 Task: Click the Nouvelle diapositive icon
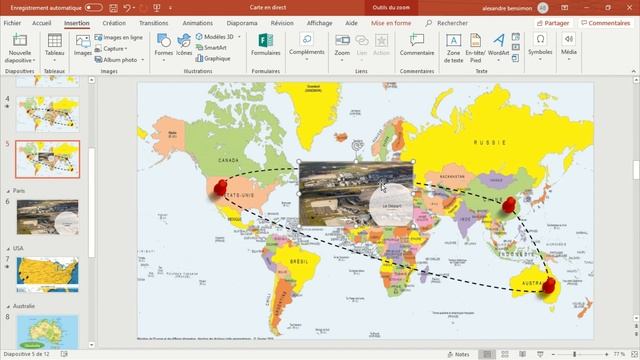click(x=20, y=40)
